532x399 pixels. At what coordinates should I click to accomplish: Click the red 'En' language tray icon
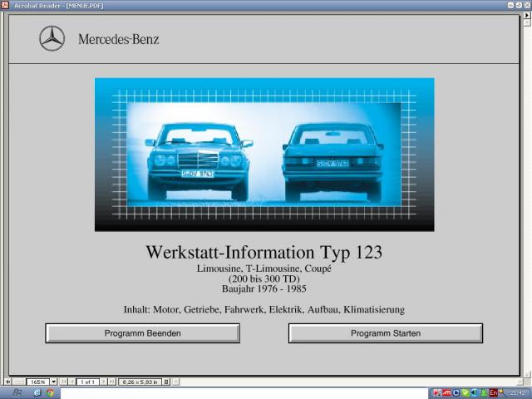[492, 392]
